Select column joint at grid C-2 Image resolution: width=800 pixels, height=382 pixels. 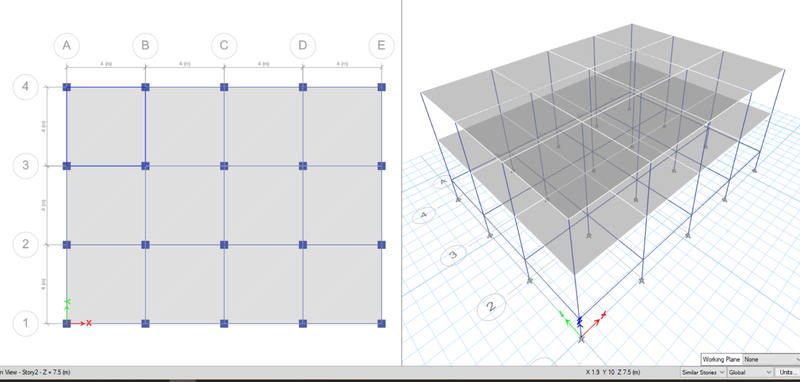coord(224,245)
